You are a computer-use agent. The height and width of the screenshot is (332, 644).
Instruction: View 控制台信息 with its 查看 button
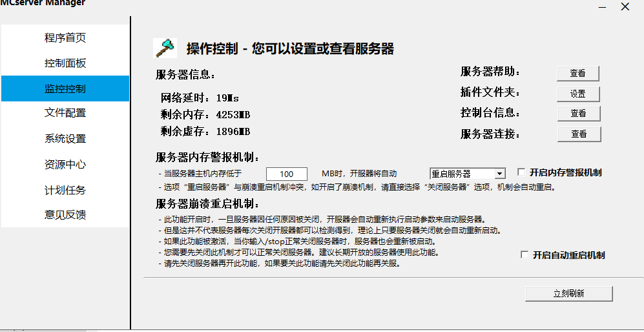[x=577, y=113]
